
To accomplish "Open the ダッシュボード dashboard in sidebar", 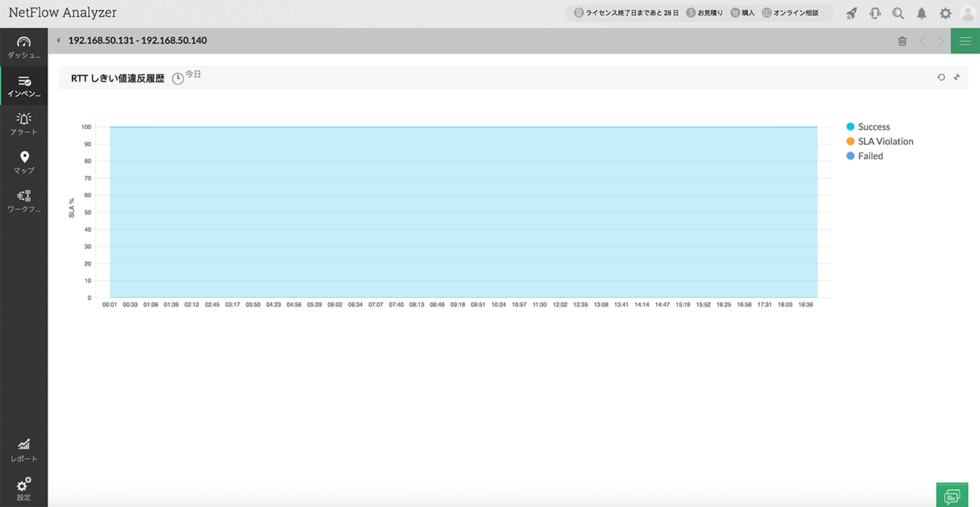I will pyautogui.click(x=23, y=48).
